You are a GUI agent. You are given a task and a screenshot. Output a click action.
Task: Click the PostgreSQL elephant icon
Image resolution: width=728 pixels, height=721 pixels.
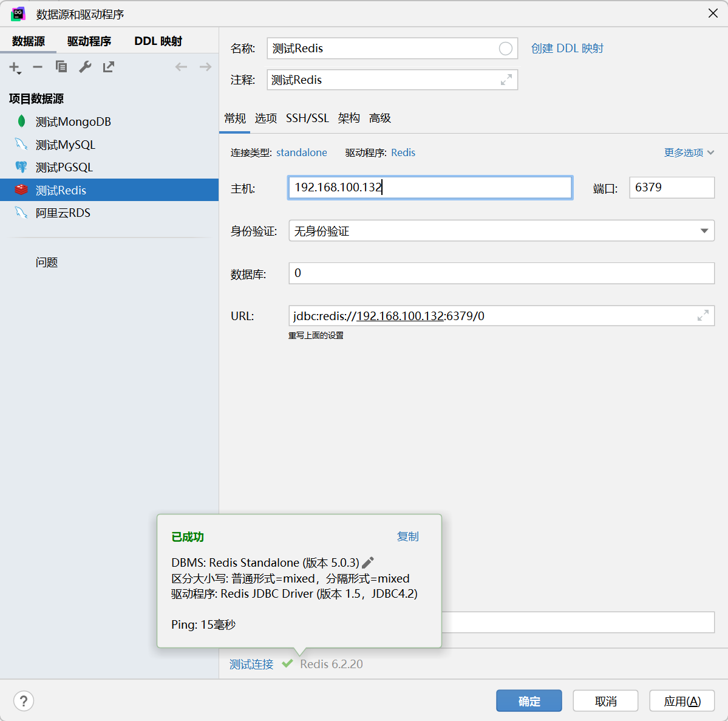(21, 167)
